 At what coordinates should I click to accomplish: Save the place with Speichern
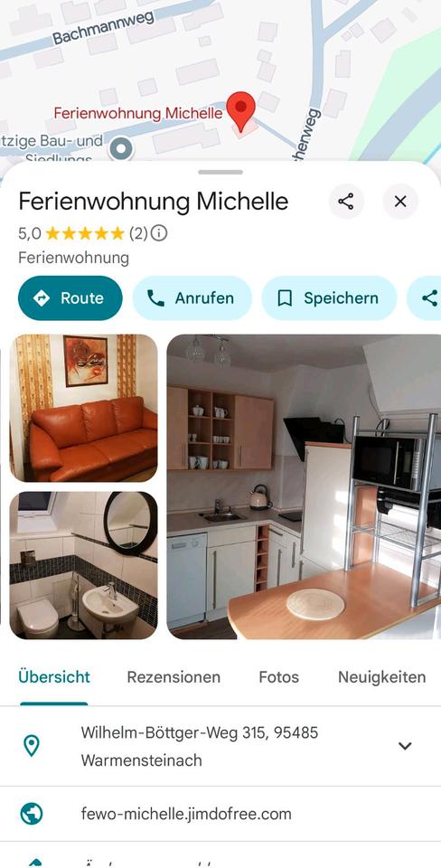pos(329,297)
